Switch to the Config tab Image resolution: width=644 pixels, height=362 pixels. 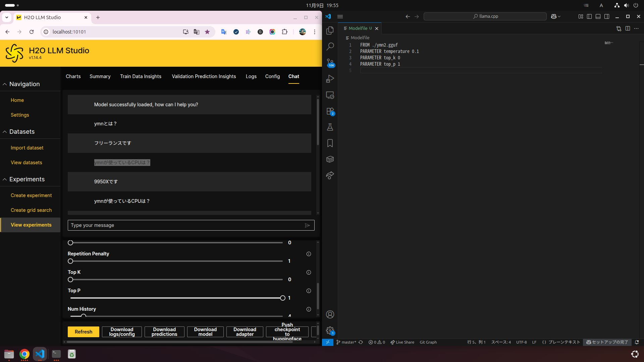coord(272,76)
